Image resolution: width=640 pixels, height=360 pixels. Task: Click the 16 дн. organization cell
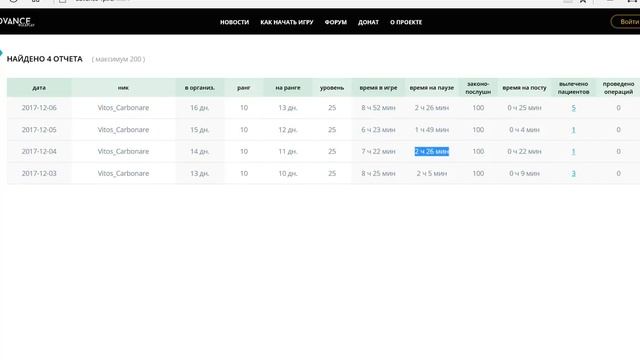pos(200,108)
